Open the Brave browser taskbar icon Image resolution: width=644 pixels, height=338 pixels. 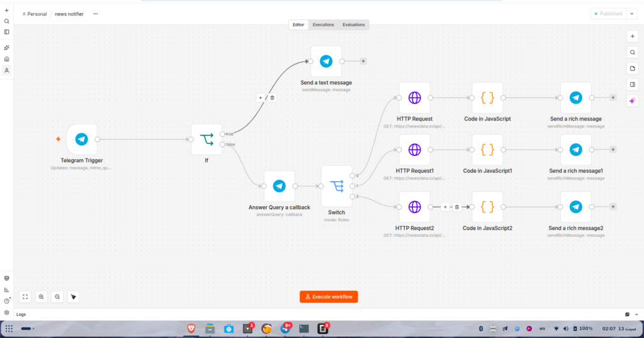tap(191, 329)
